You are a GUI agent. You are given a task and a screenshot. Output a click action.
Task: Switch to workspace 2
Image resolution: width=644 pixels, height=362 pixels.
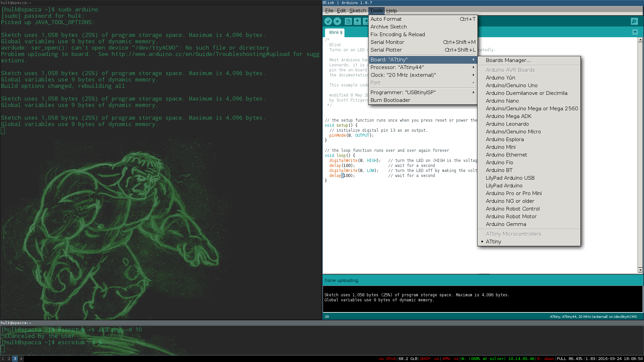(9, 359)
